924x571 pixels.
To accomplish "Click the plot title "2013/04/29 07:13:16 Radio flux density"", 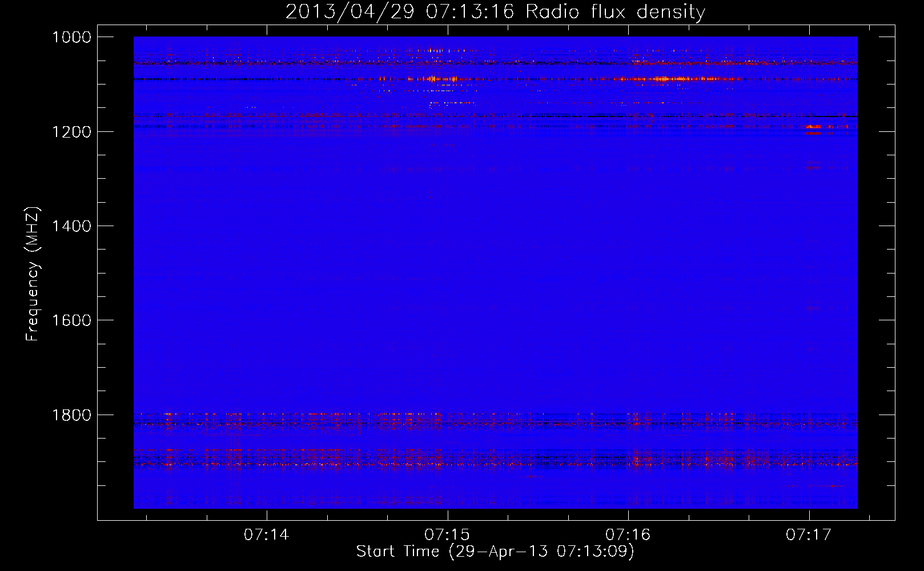I will click(x=495, y=11).
